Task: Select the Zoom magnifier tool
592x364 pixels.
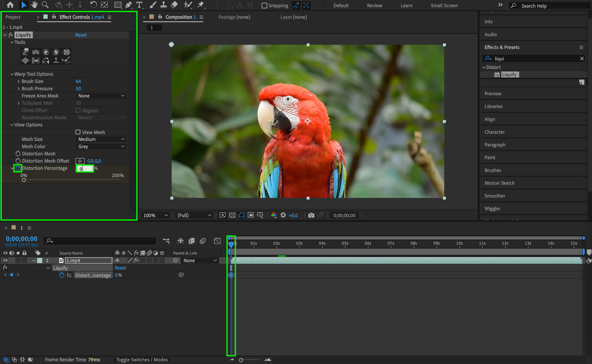Action: pyautogui.click(x=45, y=5)
